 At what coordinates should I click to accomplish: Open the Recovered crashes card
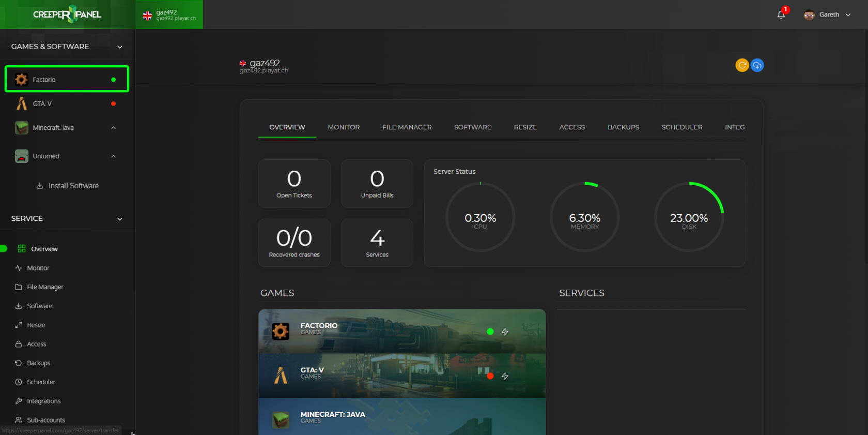[294, 243]
